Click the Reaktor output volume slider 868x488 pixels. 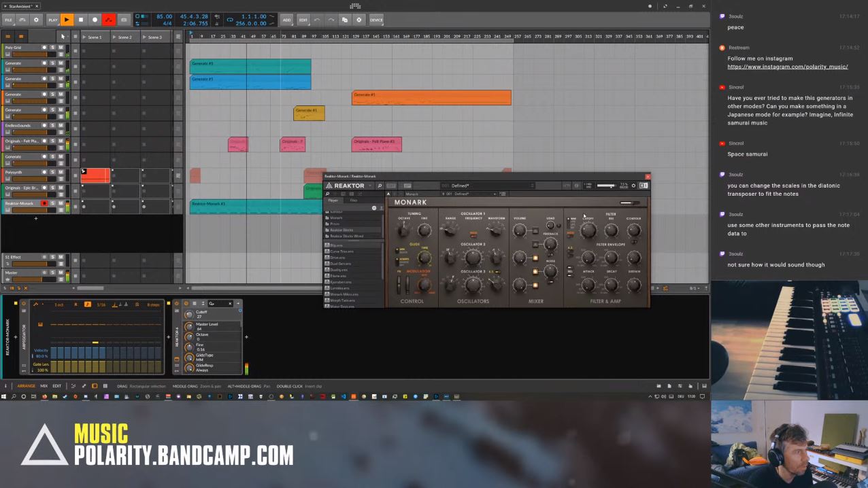[x=605, y=186]
